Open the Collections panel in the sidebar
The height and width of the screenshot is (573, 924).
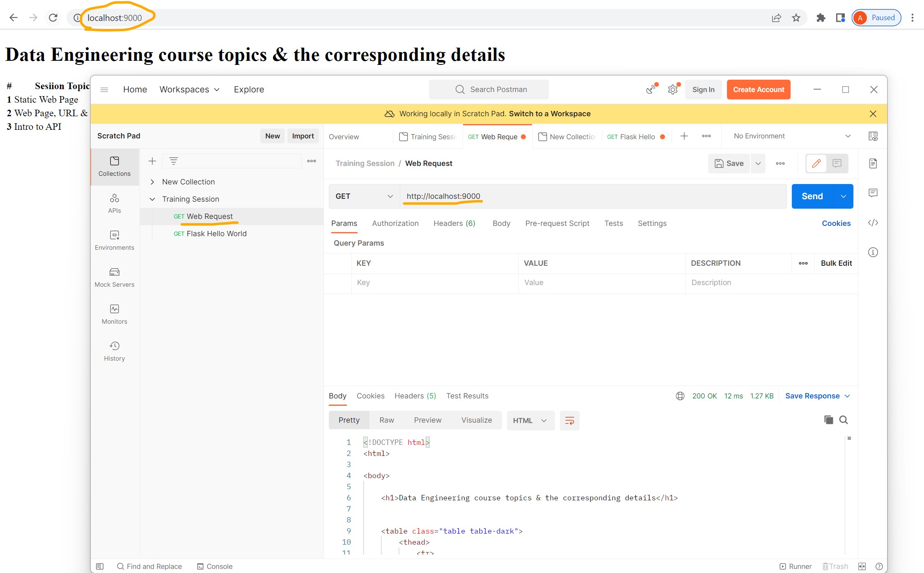point(114,166)
